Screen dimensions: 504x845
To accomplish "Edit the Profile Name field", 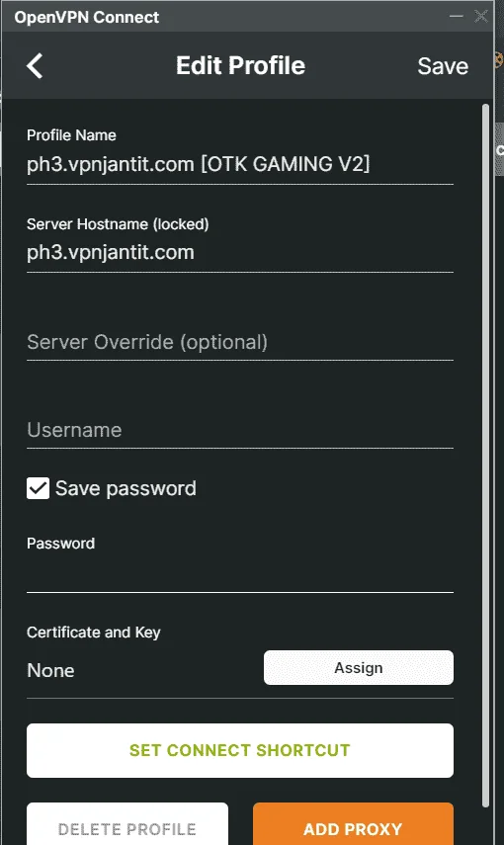I will coord(240,164).
